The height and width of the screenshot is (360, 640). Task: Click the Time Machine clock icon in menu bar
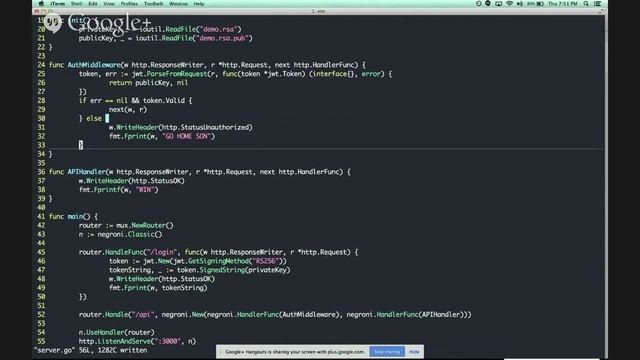click(x=479, y=4)
